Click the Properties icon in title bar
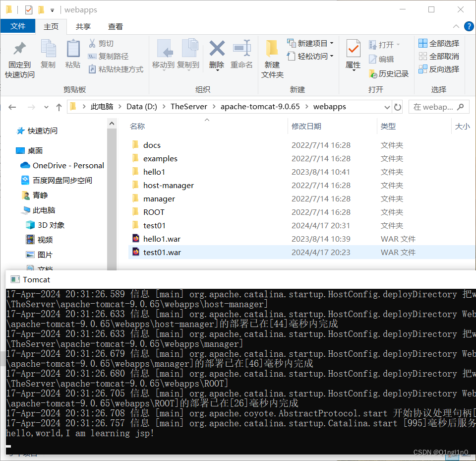 click(29, 10)
